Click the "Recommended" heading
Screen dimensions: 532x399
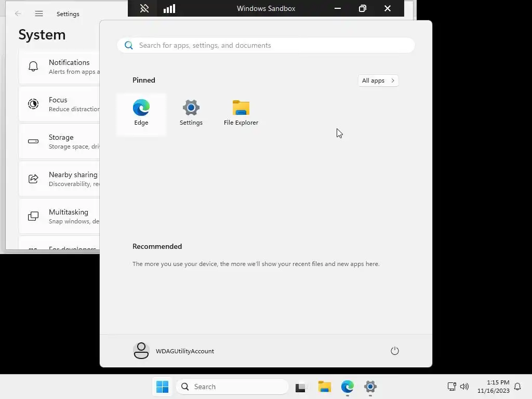point(157,246)
